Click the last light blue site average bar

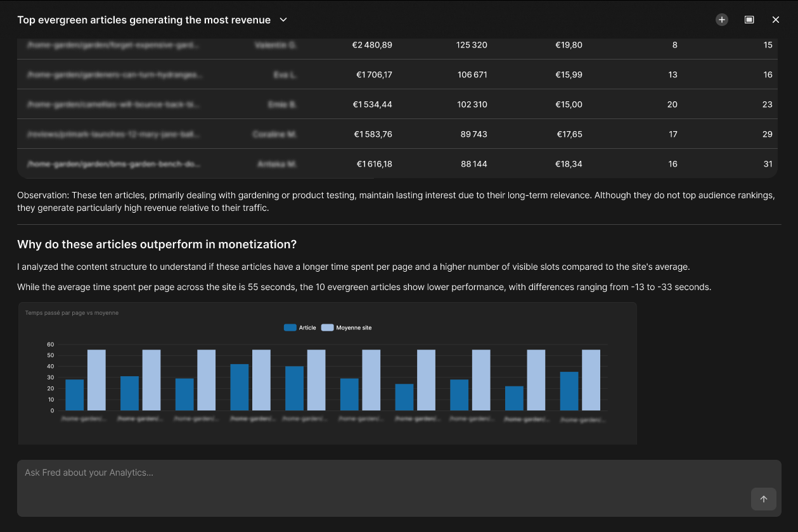click(x=591, y=380)
